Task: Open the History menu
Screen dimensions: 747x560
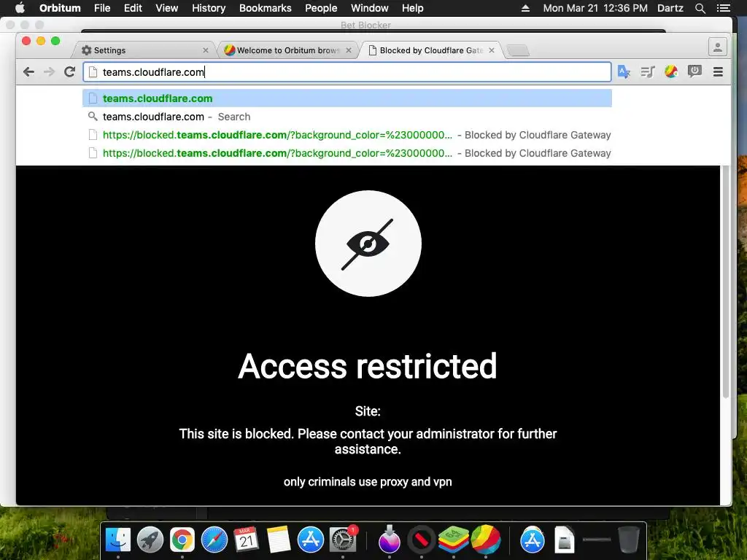Action: tap(208, 8)
